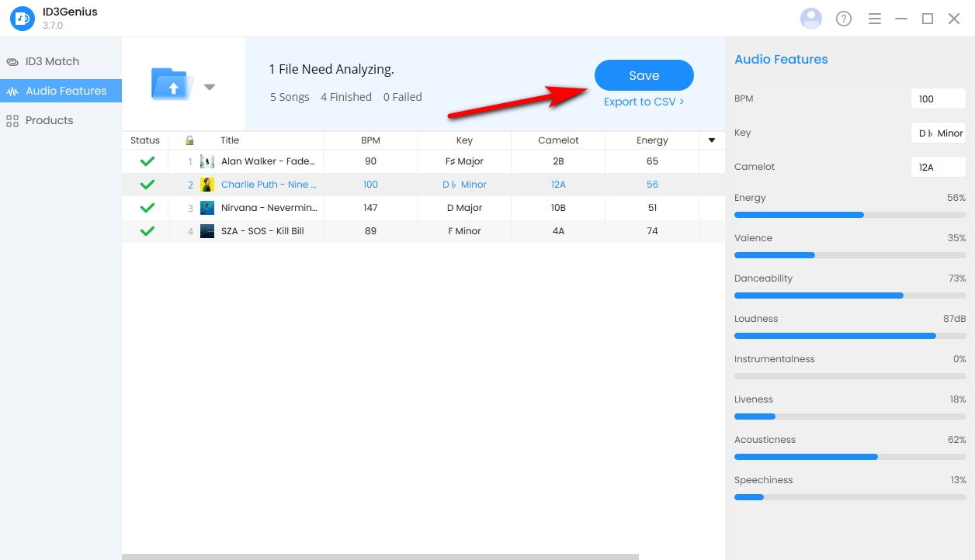Viewport: 975px width, 560px height.
Task: Click the Camelot input field showing 12A
Action: (938, 167)
